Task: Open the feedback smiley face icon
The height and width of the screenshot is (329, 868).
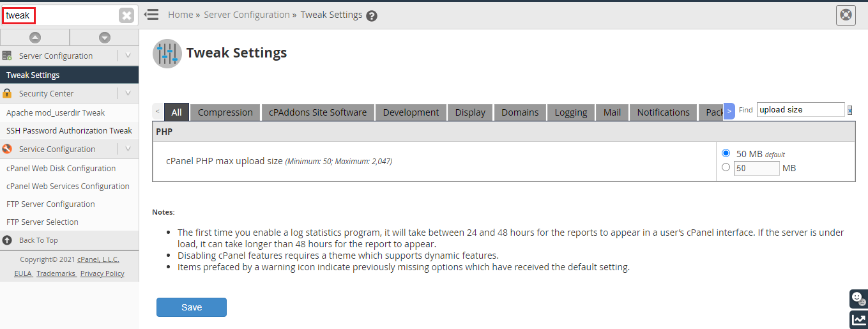Action: point(858,298)
